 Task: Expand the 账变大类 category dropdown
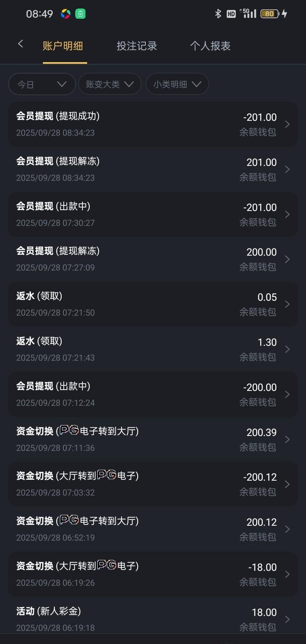pos(110,84)
